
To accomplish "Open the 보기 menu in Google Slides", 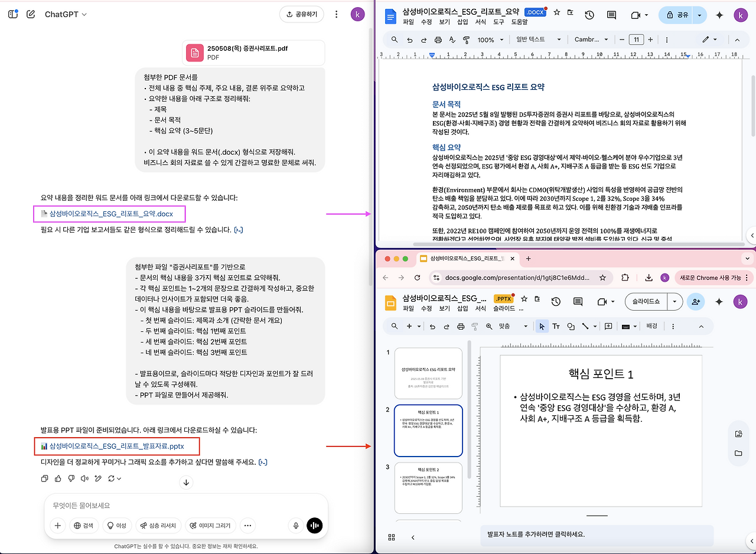I will coord(445,308).
